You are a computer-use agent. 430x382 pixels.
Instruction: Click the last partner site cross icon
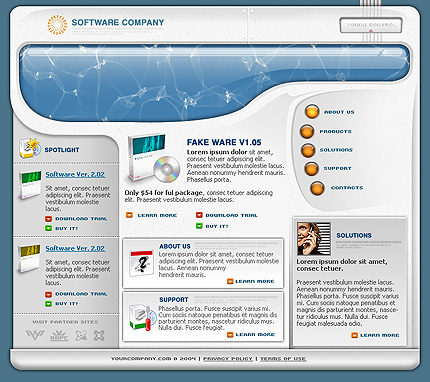99,335
